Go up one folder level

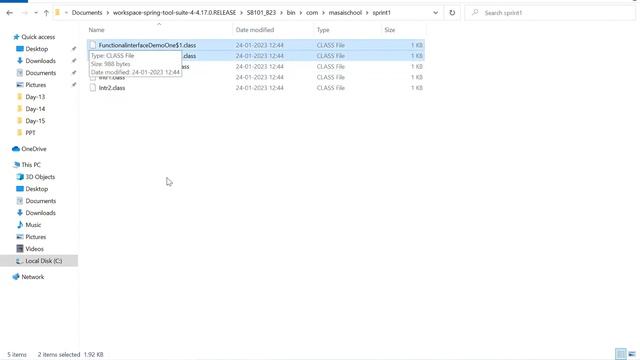click(x=46, y=13)
